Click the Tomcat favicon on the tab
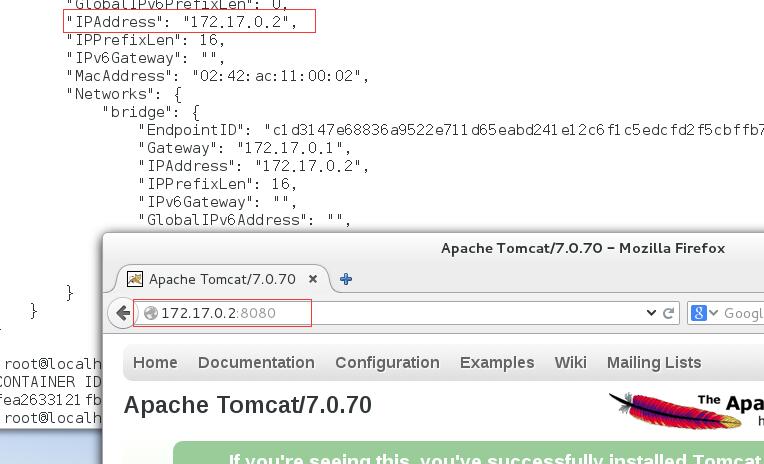Image resolution: width=764 pixels, height=464 pixels. pos(134,279)
